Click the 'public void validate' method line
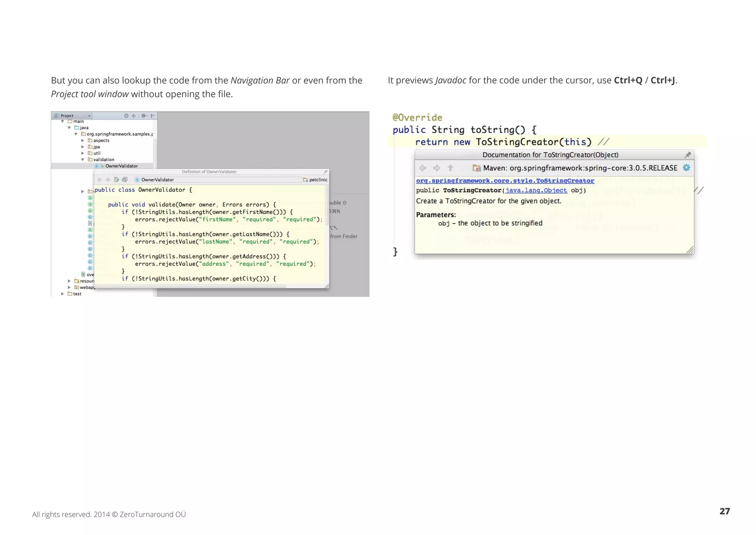The width and height of the screenshot is (756, 535). 192,205
